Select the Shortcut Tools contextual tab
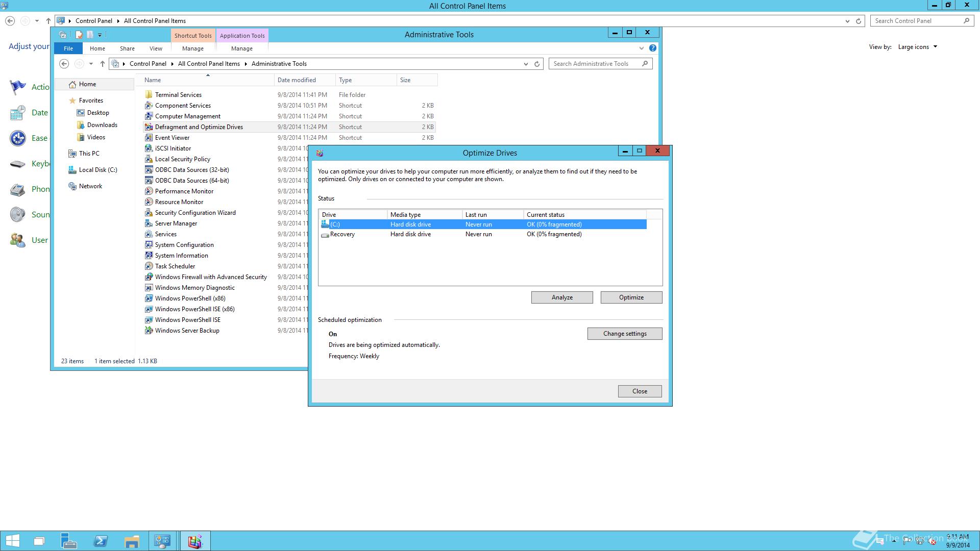Screen dimensions: 980x551 193,36
